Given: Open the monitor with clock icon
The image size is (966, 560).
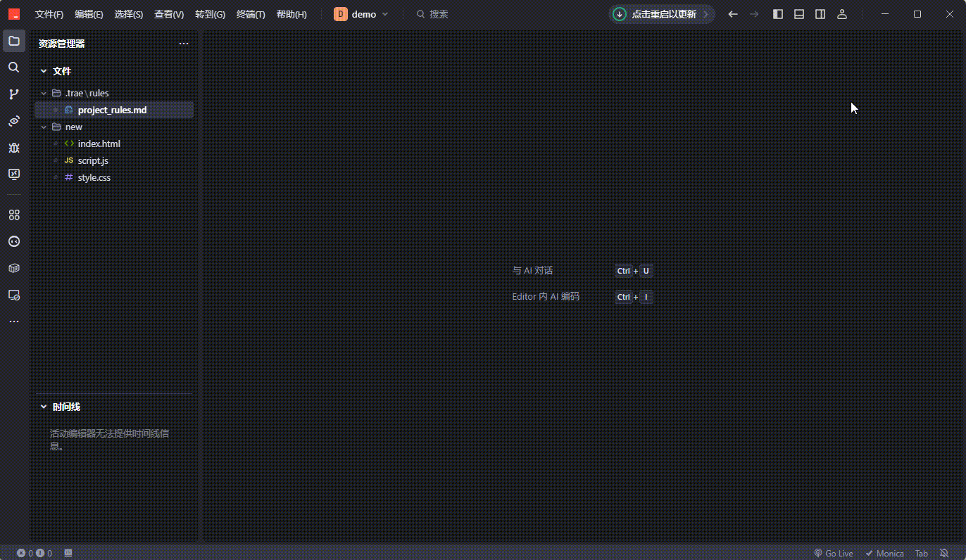Looking at the screenshot, I should (14, 295).
